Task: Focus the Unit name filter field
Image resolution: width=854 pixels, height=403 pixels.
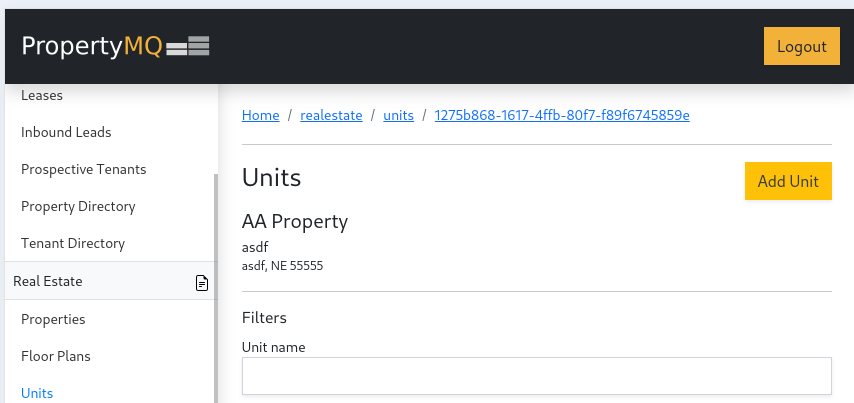Action: coord(536,376)
